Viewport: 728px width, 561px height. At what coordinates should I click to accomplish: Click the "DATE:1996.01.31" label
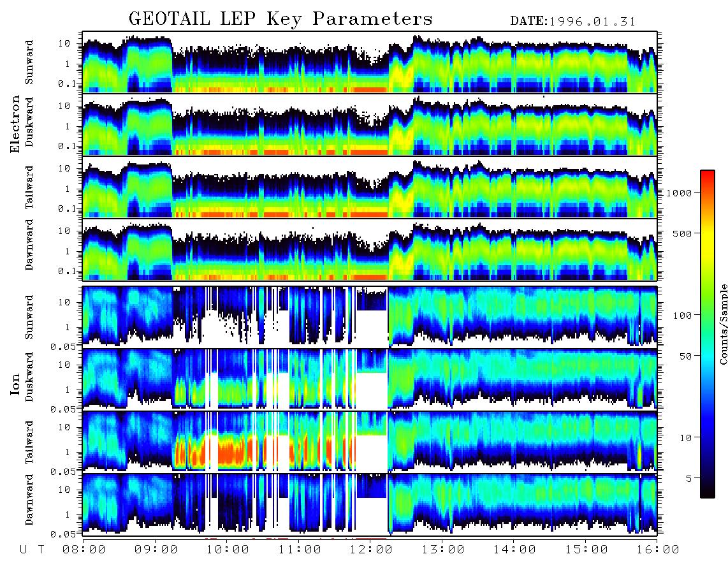pyautogui.click(x=573, y=22)
